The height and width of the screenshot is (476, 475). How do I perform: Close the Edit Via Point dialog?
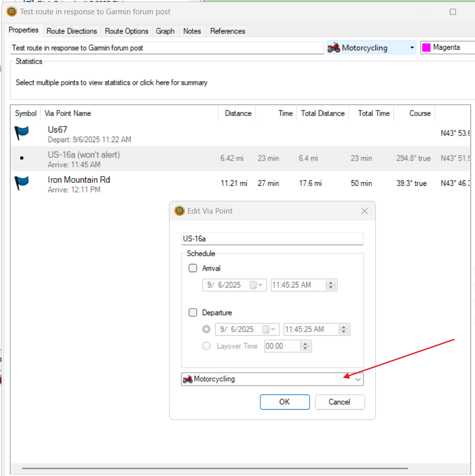pos(365,211)
